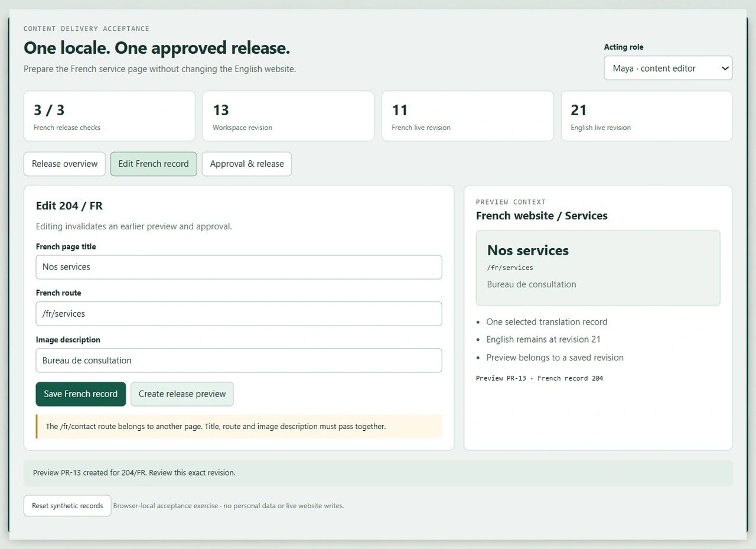Image resolution: width=756 pixels, height=549 pixels.
Task: Open the Approval & release tab
Action: (x=247, y=164)
